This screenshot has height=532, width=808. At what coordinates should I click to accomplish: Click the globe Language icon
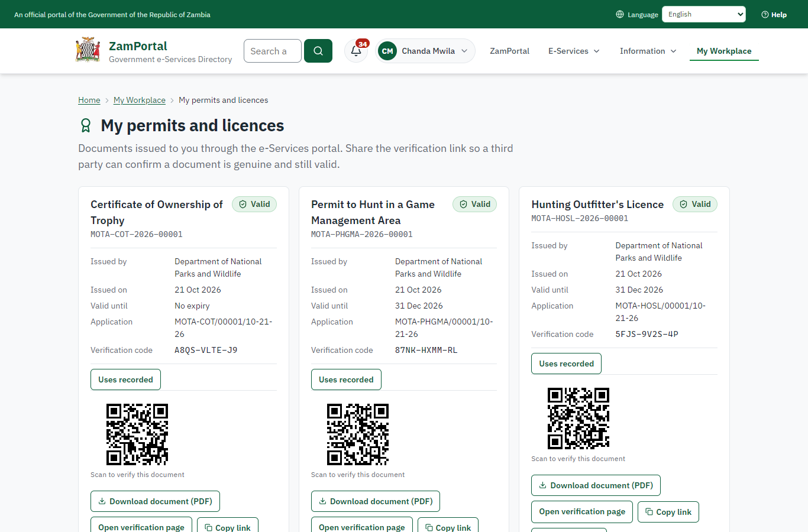(620, 14)
